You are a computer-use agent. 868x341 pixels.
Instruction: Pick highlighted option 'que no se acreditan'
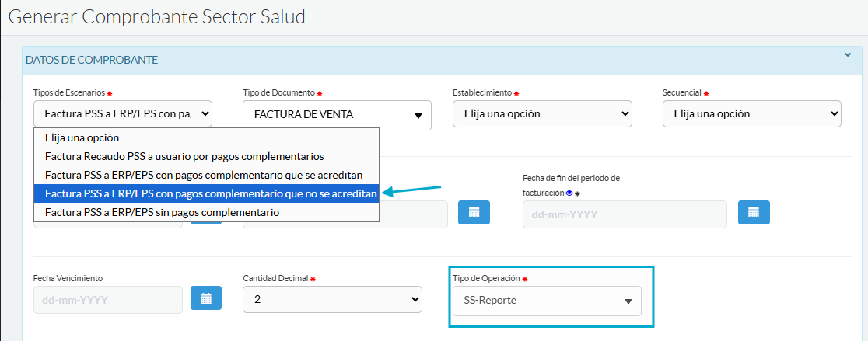pyautogui.click(x=211, y=193)
